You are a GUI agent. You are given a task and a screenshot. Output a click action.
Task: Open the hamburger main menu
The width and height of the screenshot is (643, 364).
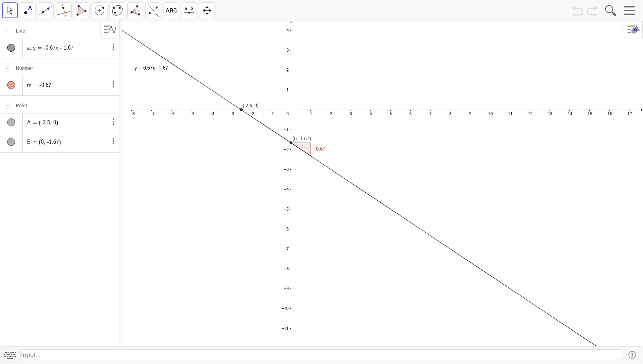(629, 10)
